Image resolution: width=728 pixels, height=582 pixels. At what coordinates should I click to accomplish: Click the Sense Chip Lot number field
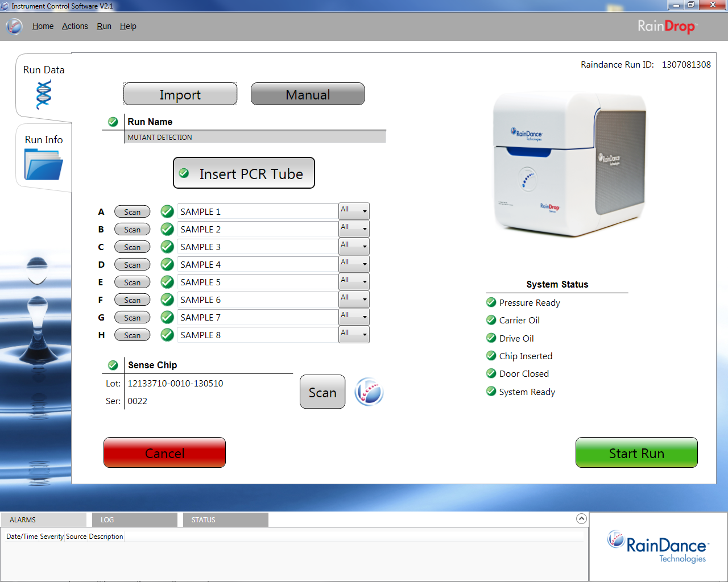point(175,383)
